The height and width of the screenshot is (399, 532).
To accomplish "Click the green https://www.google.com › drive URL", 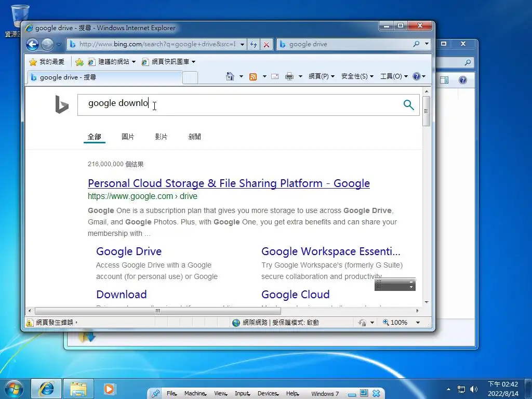I will [x=142, y=196].
